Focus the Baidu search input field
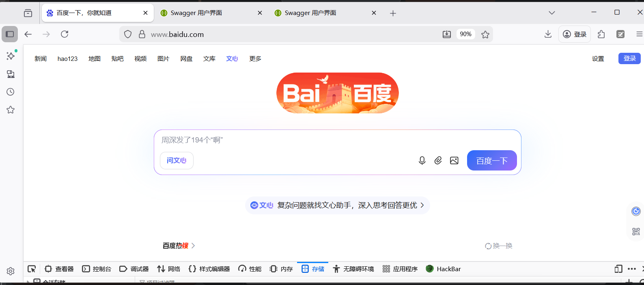 point(337,140)
